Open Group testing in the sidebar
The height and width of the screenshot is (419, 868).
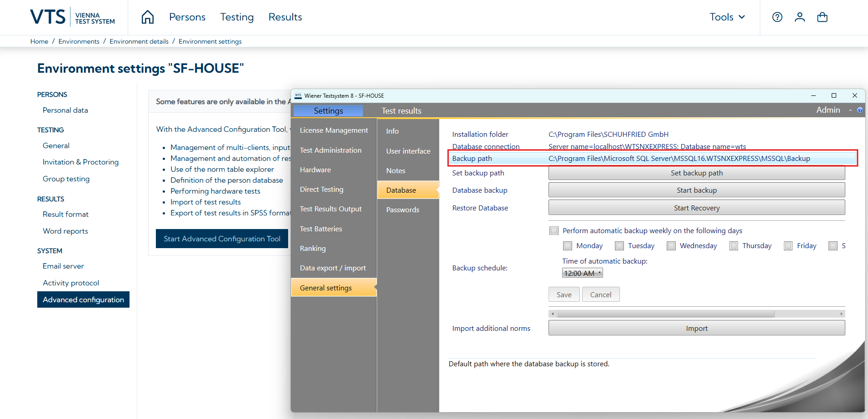point(66,179)
